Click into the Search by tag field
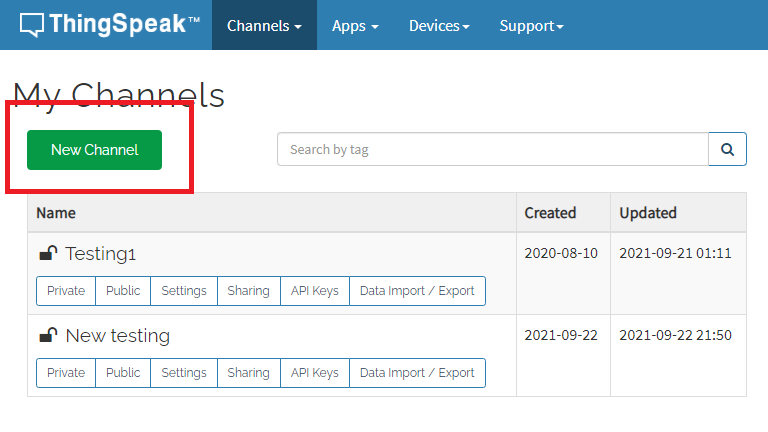The image size is (768, 432). (x=493, y=149)
